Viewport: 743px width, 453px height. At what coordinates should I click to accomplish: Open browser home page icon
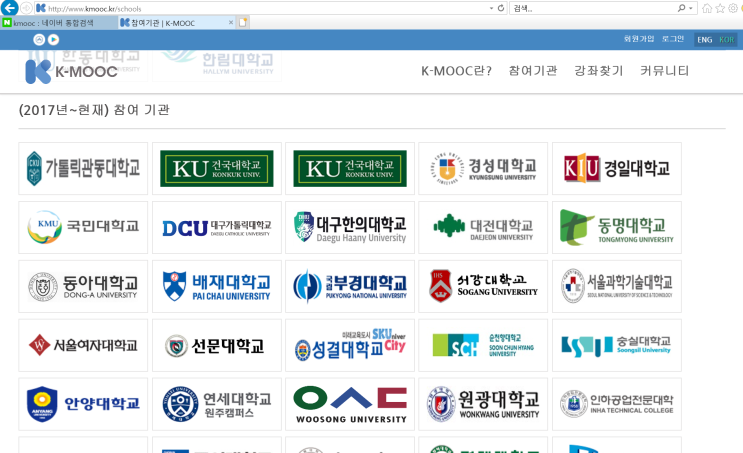[707, 8]
